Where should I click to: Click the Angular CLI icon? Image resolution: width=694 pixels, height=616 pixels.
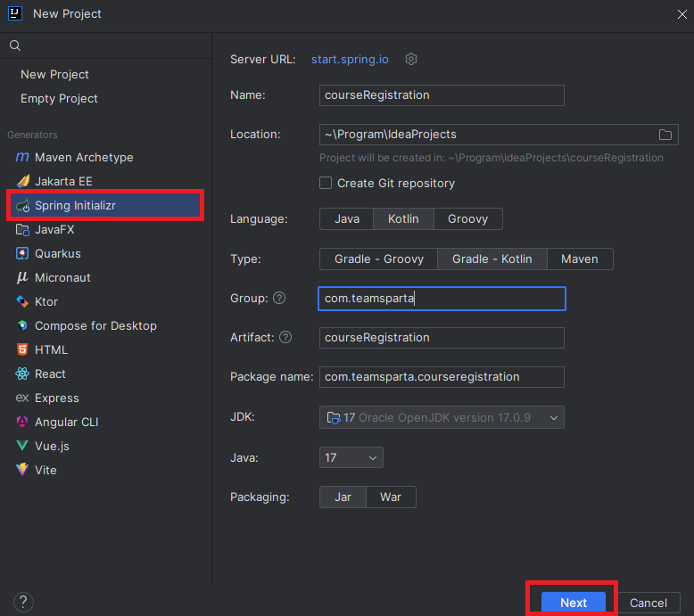22,422
